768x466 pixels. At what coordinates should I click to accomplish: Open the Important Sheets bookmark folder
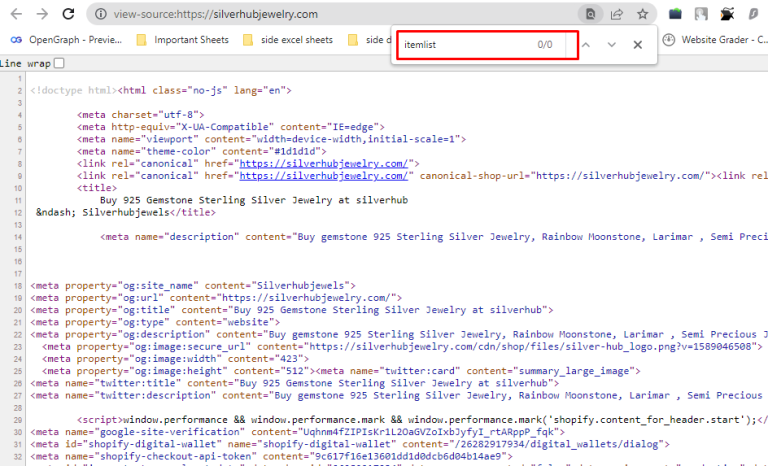pyautogui.click(x=183, y=40)
